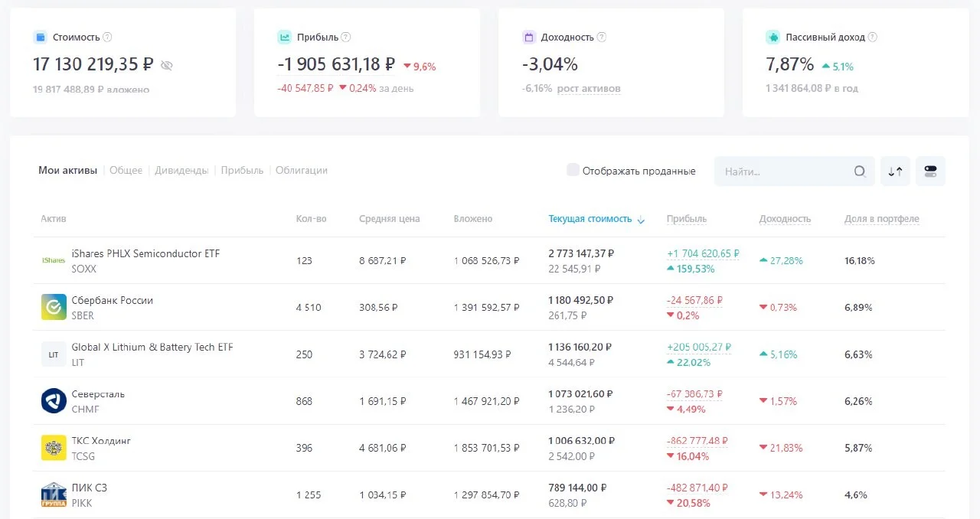This screenshot has width=980, height=519.
Task: Enable Отображать проданные checkbox
Action: 573,170
